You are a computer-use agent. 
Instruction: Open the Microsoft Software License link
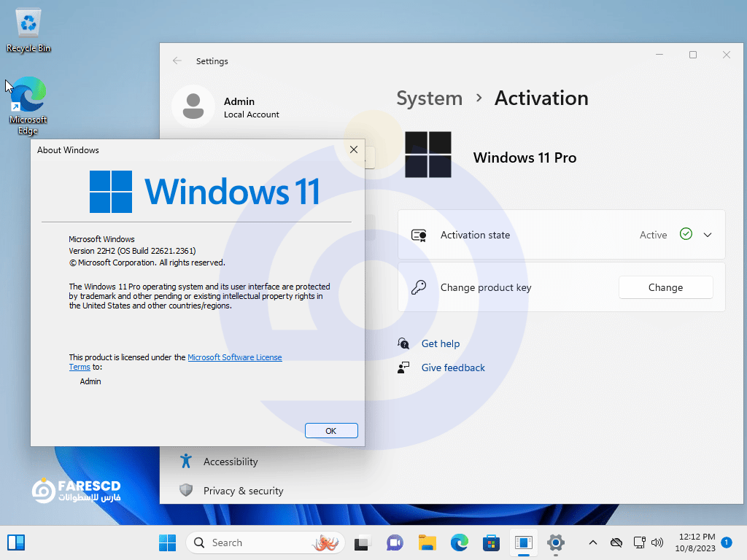[235, 357]
